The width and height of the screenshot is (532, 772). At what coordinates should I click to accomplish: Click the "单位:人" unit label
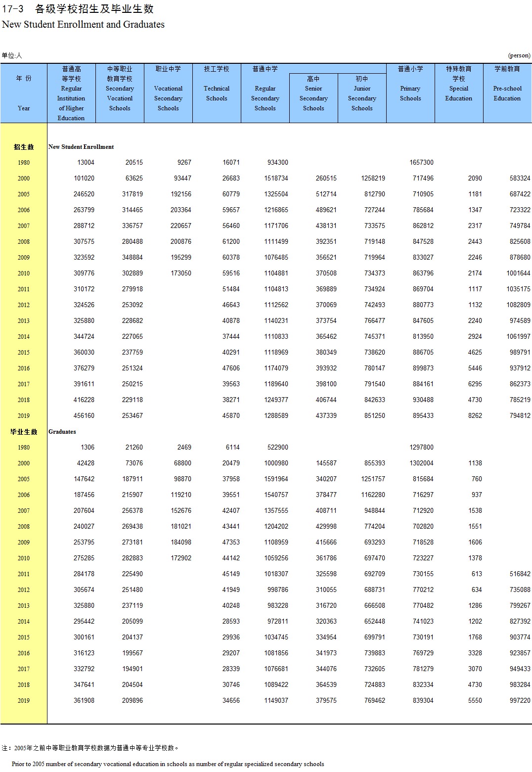(x=12, y=55)
